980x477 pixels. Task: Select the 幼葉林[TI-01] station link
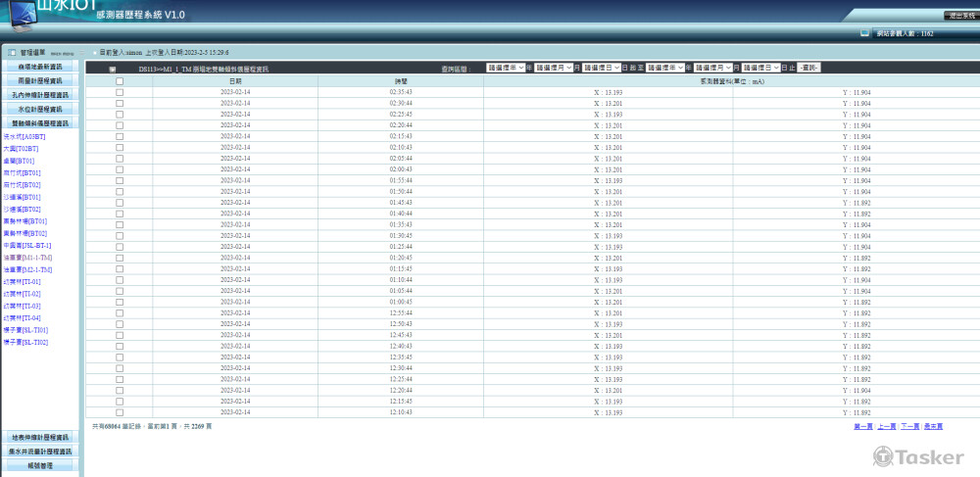pos(23,282)
